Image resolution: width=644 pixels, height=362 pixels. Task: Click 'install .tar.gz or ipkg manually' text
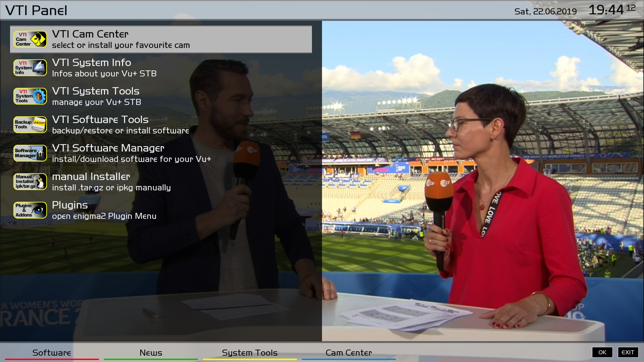[x=111, y=188]
